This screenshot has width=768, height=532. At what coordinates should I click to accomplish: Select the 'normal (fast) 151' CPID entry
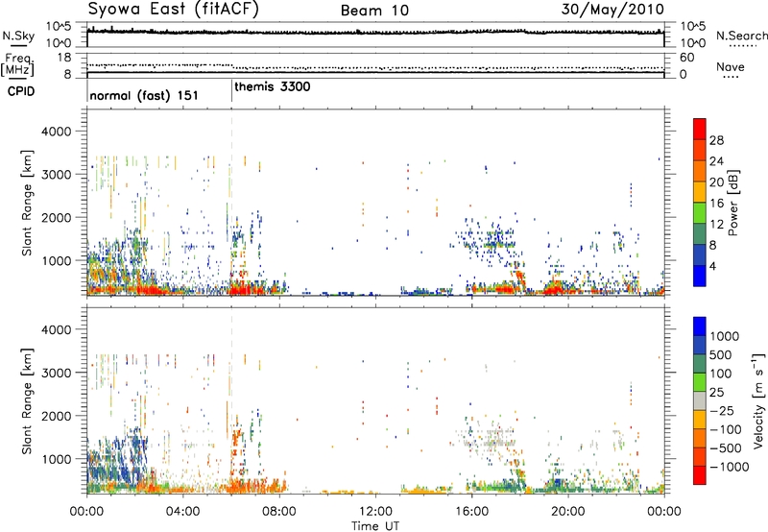coord(144,95)
